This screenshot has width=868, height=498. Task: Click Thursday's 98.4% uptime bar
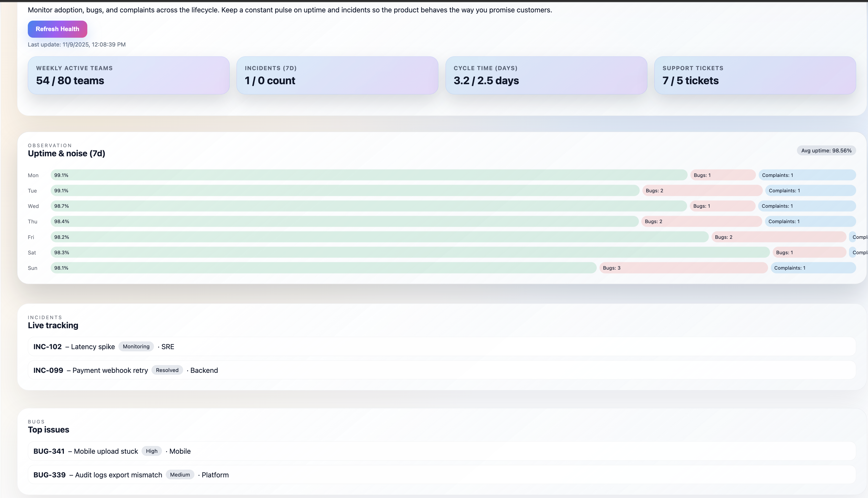[x=344, y=221]
